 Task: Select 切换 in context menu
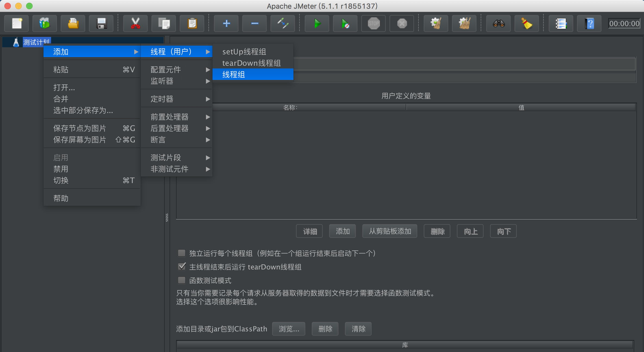pos(92,180)
